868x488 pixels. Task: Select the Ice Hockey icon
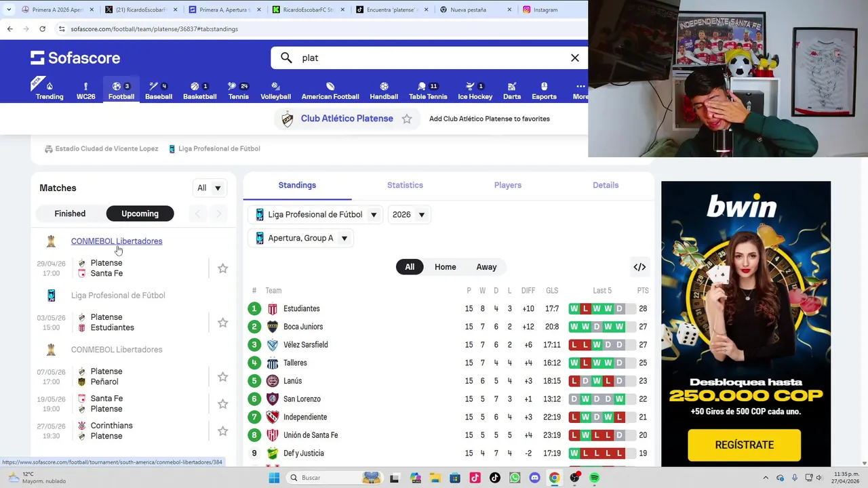[475, 90]
